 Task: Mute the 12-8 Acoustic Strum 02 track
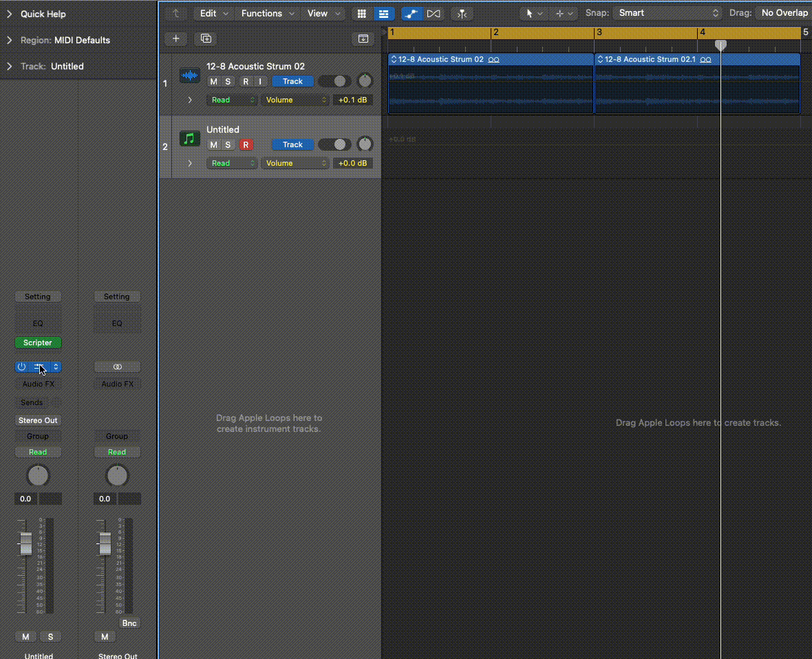pos(213,81)
